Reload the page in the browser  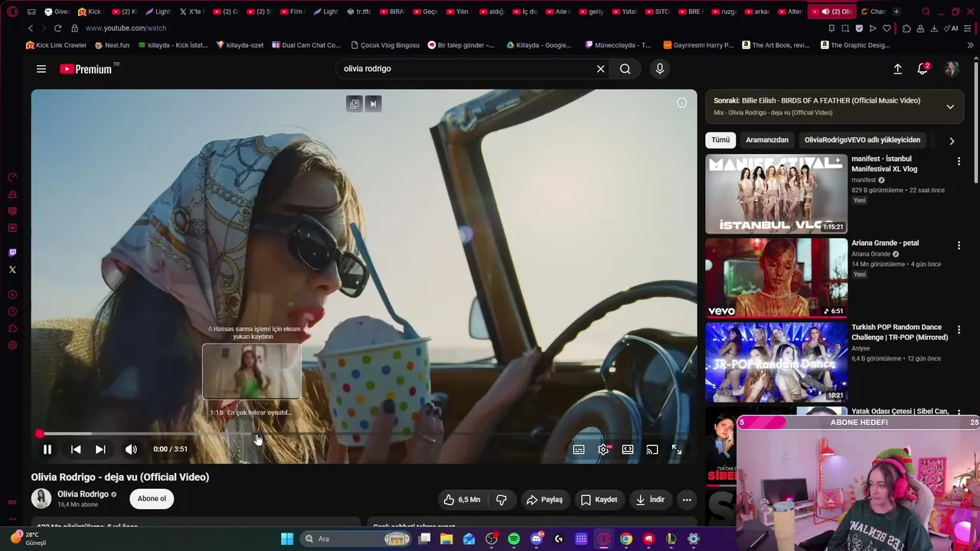[57, 28]
